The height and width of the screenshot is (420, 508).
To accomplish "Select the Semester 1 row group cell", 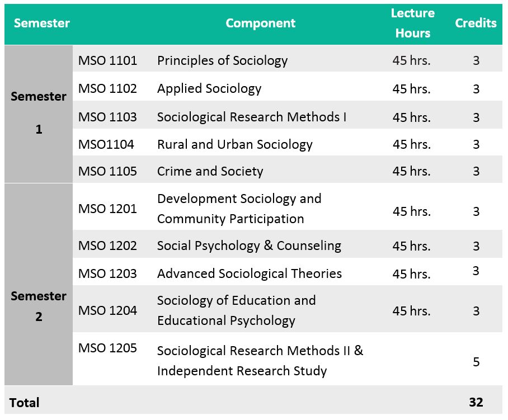I will [x=39, y=113].
